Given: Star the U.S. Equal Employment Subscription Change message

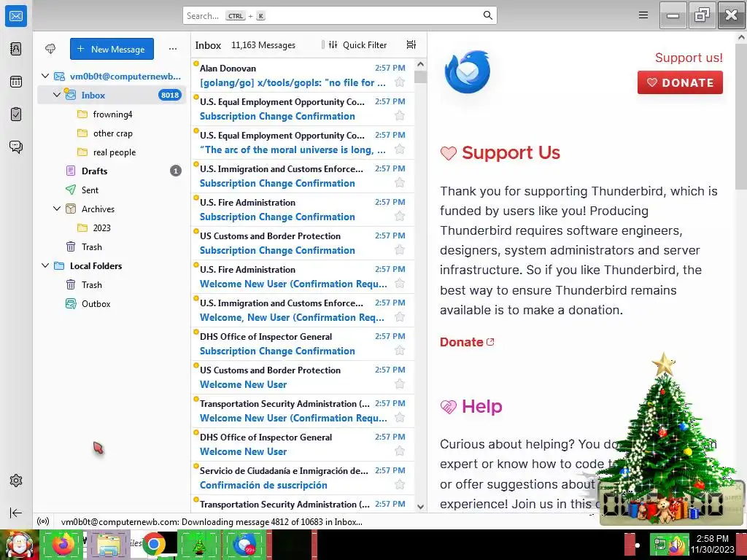Looking at the screenshot, I should [400, 116].
